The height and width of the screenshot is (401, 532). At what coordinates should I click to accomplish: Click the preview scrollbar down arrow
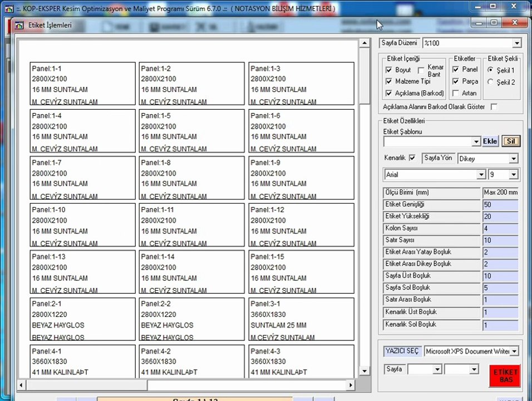(364, 371)
